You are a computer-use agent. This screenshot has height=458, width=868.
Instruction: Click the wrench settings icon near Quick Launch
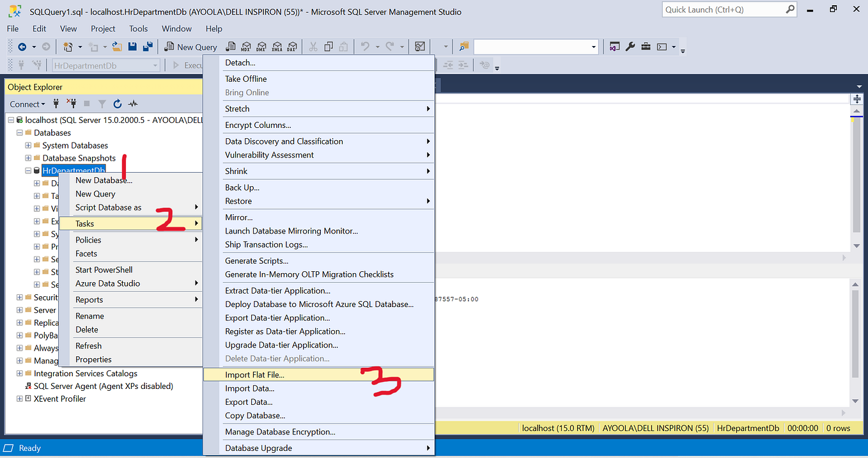(630, 47)
